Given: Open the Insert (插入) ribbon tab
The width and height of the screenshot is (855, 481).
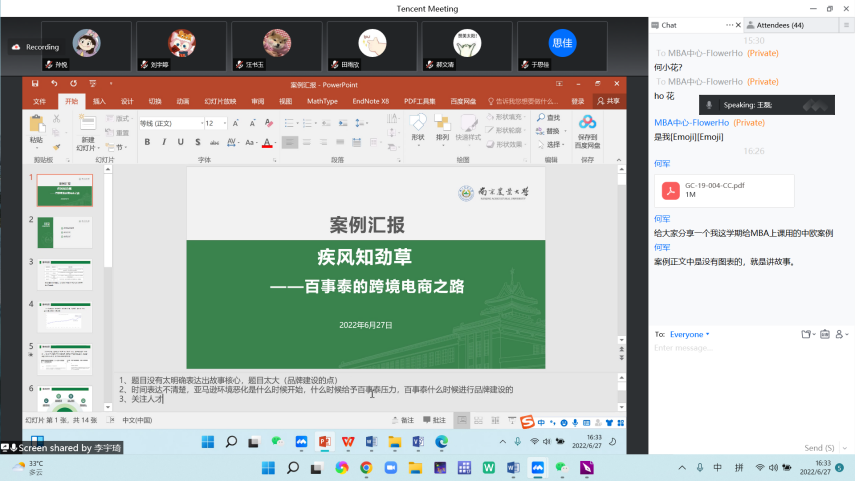Looking at the screenshot, I should (x=99, y=101).
